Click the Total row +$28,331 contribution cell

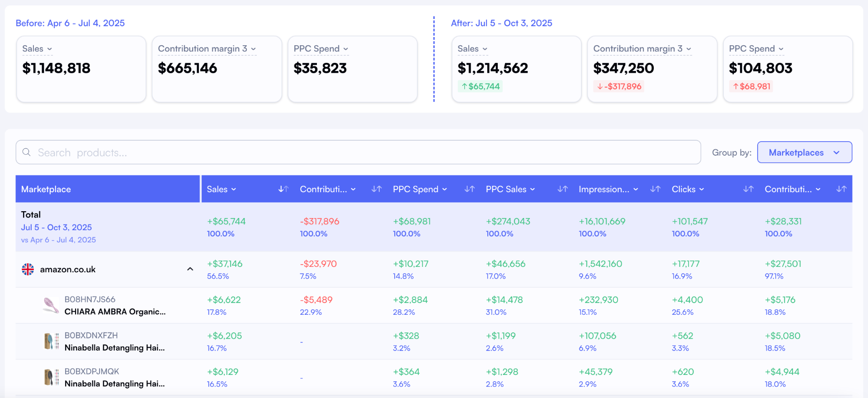tap(783, 221)
